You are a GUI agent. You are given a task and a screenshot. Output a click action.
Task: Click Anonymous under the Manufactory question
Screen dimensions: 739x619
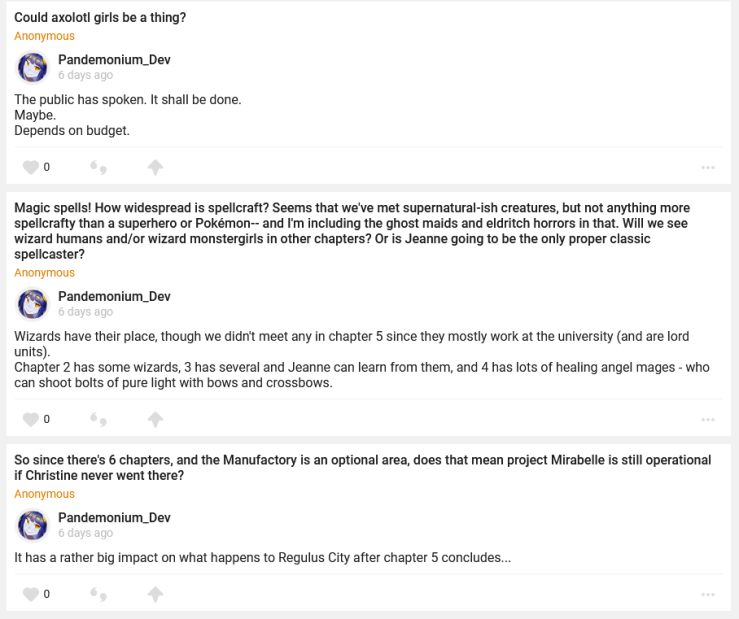[x=44, y=494]
